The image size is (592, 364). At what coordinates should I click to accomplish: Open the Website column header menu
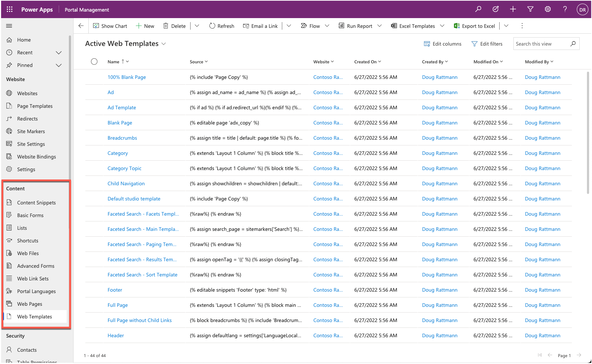click(324, 62)
